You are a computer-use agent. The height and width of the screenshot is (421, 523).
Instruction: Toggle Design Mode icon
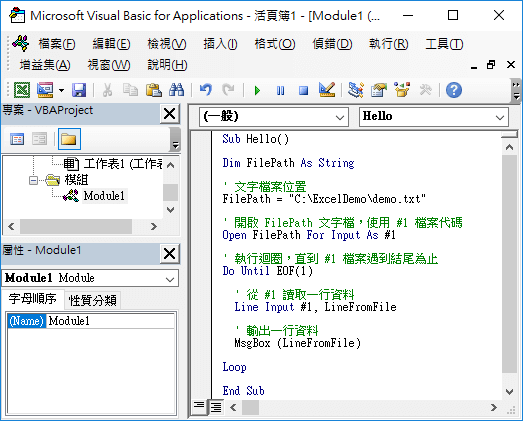[327, 90]
